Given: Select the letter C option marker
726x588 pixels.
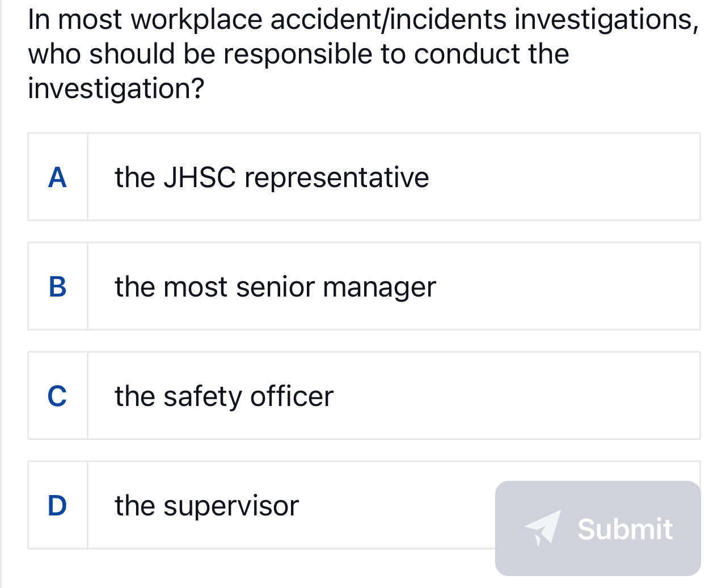Looking at the screenshot, I should click(x=57, y=396).
